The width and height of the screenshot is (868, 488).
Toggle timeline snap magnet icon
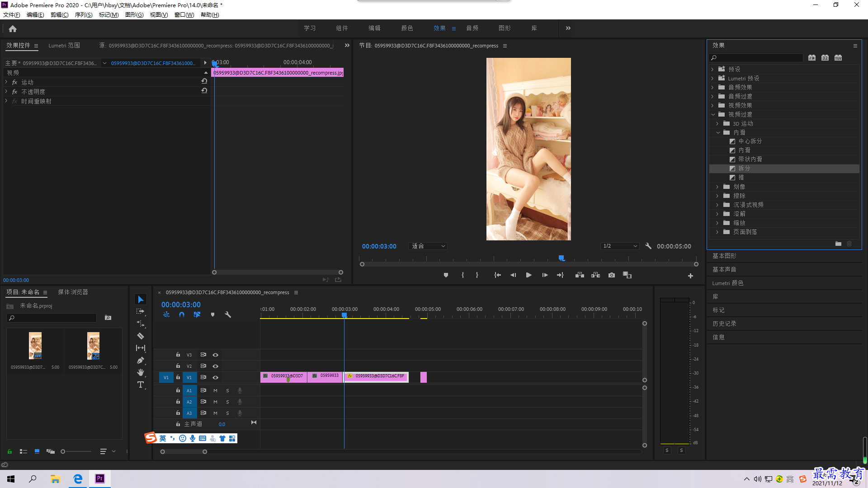(182, 314)
